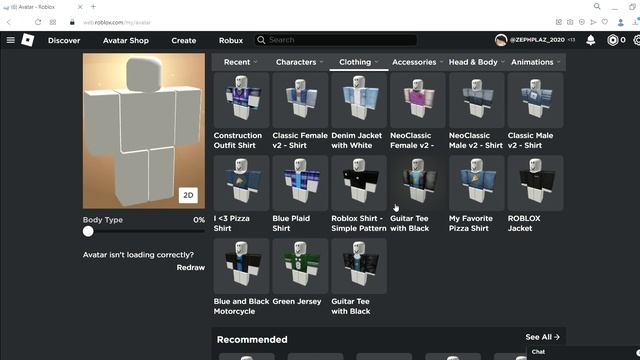The image size is (640, 360).
Task: Open the Robux page in navigation
Action: [x=231, y=40]
